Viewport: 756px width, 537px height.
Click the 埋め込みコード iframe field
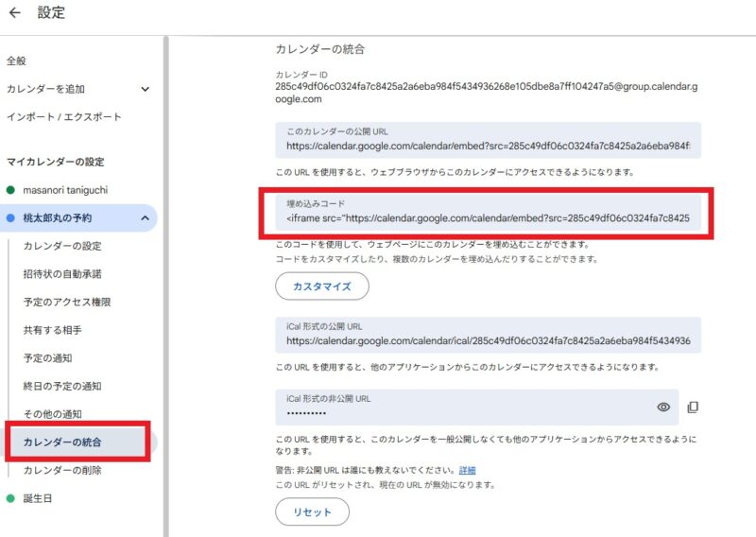488,218
